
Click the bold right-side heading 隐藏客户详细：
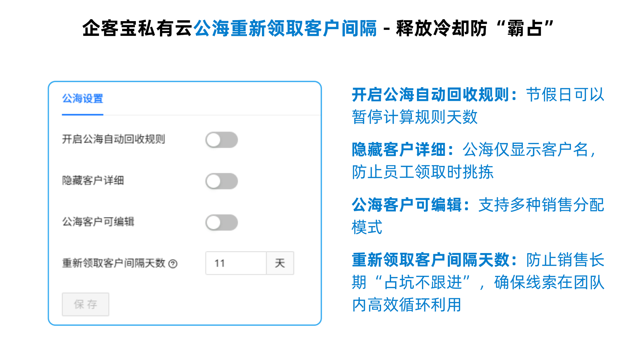point(402,150)
